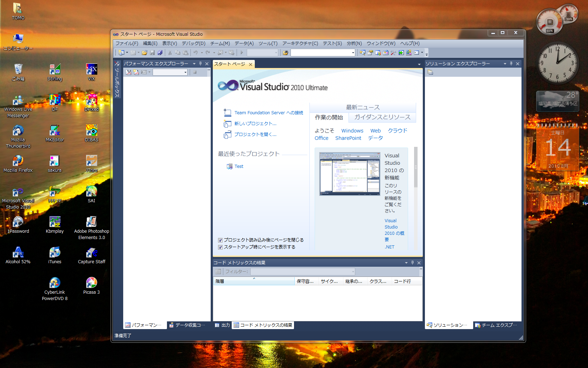Toggle スタートアップ時にページを表示する checkbox
Image resolution: width=588 pixels, height=368 pixels.
click(220, 247)
